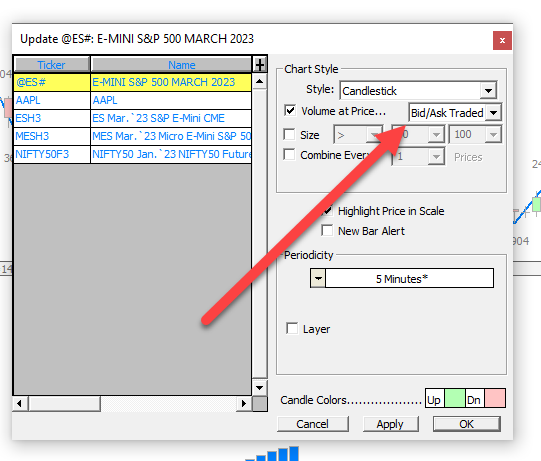Click the AAPL name cell

171,100
